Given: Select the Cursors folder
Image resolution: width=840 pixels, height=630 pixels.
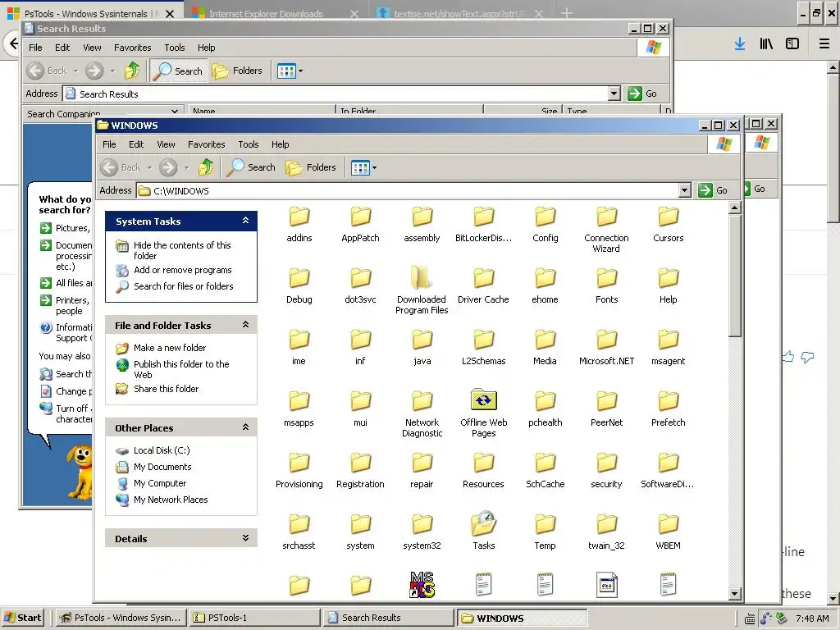Looking at the screenshot, I should coord(668,225).
